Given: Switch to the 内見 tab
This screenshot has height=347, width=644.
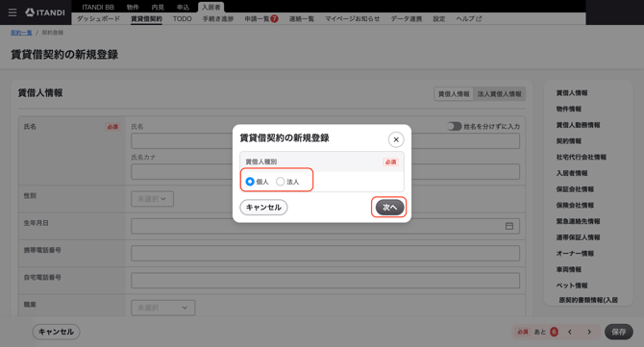Looking at the screenshot, I should click(x=158, y=7).
